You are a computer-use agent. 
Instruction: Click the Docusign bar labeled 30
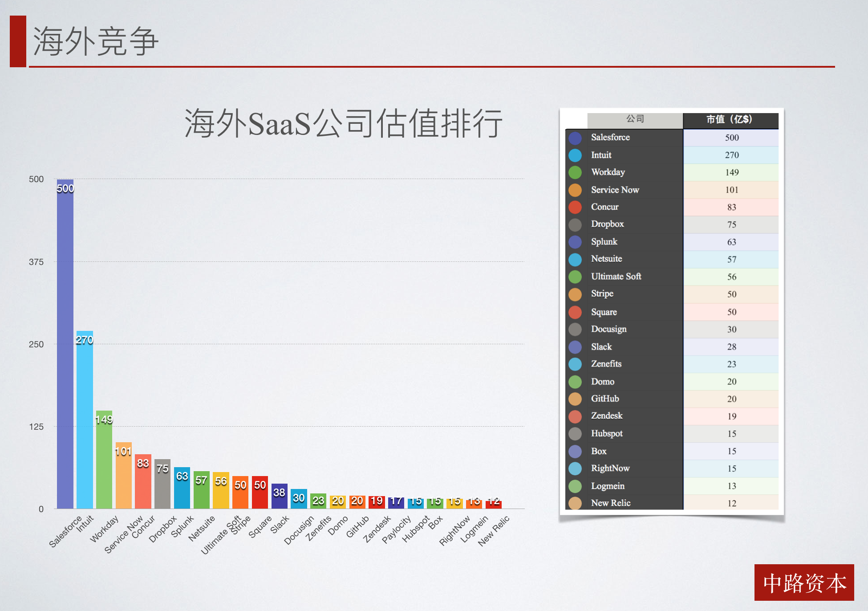point(299,499)
